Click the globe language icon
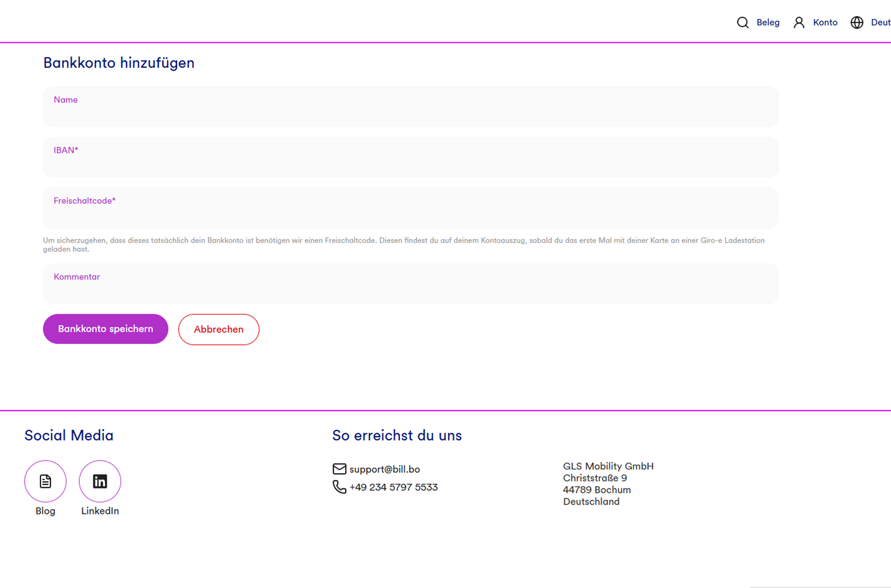891x588 pixels. [x=856, y=22]
